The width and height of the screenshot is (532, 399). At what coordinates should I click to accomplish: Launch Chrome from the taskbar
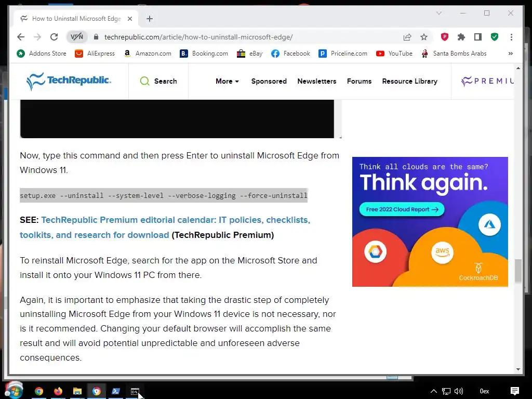coord(38,391)
